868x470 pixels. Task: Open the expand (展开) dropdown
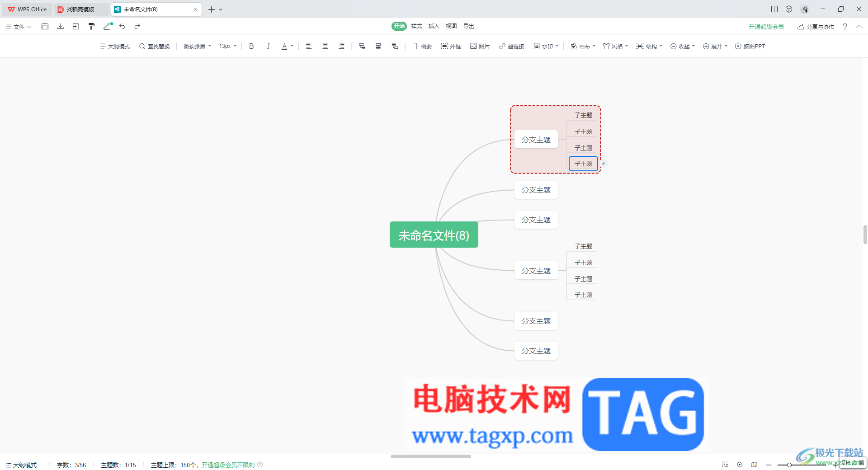tap(715, 46)
